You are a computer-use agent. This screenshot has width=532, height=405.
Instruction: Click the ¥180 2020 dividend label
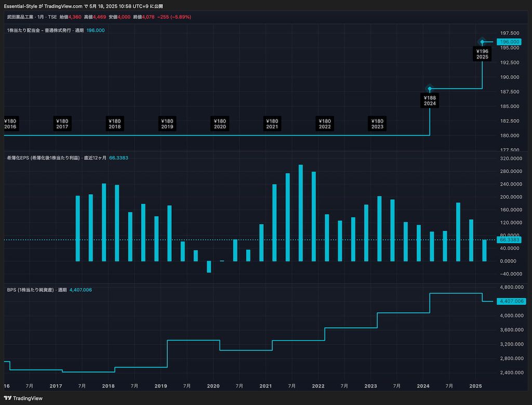[x=220, y=124]
